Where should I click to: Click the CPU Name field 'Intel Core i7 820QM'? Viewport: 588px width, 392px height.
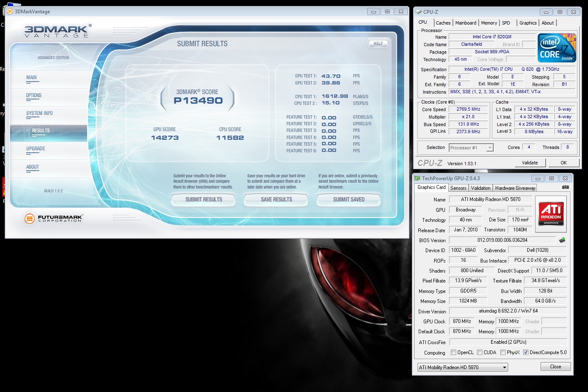point(492,37)
